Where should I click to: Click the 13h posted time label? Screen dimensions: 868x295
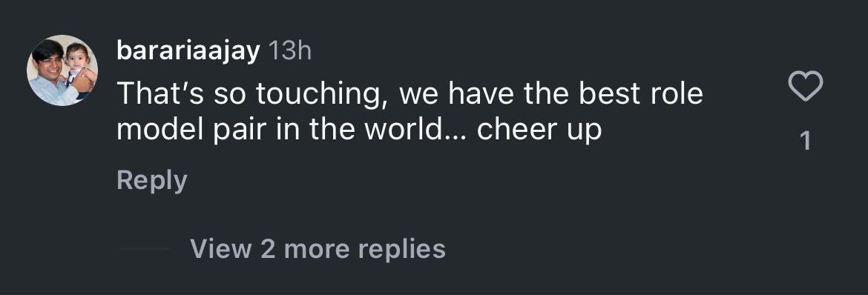pos(289,51)
